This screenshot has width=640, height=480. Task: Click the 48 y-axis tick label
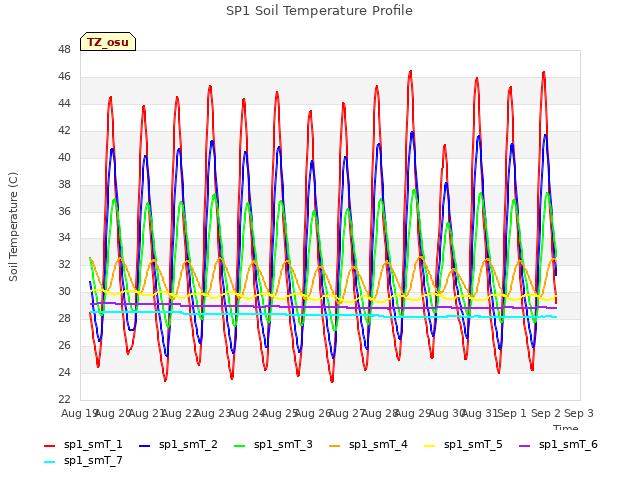click(64, 50)
